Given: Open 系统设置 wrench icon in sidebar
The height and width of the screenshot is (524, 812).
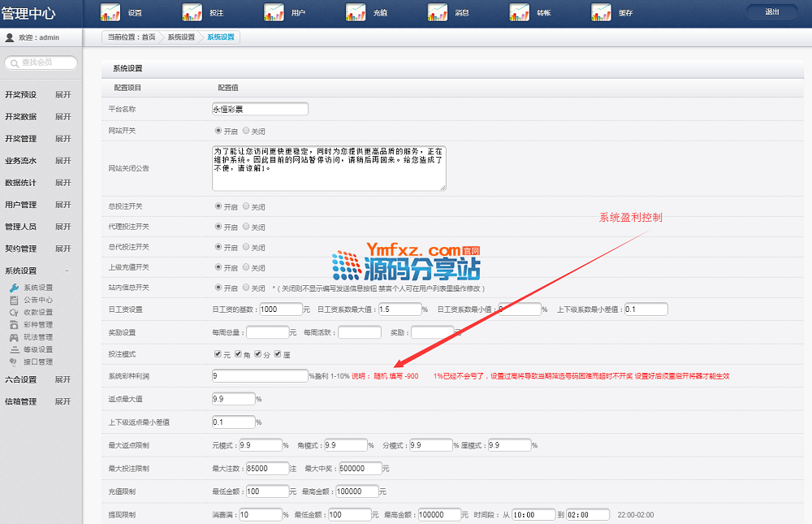Looking at the screenshot, I should 14,288.
